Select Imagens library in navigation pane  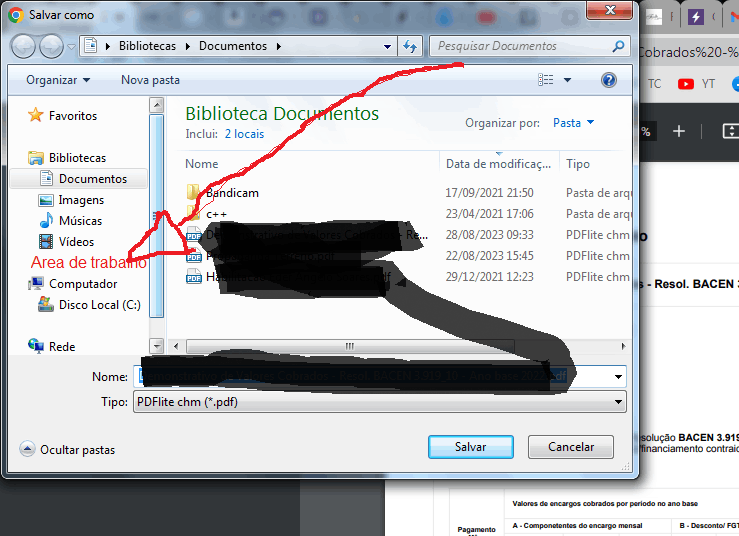(81, 200)
